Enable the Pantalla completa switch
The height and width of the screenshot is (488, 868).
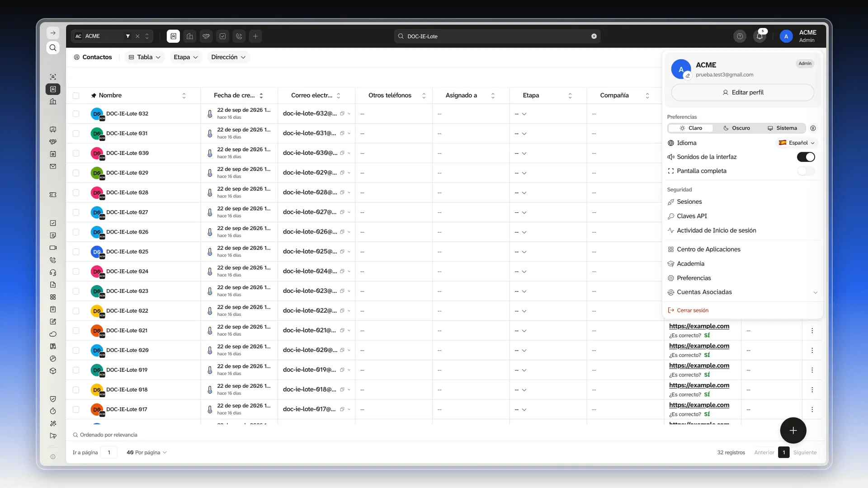tap(806, 171)
